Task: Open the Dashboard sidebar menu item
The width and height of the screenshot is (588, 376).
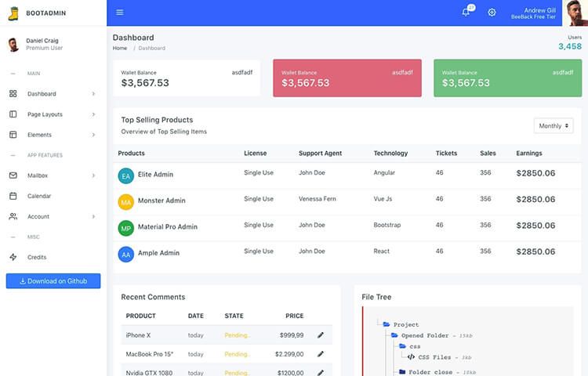Action: 53,94
